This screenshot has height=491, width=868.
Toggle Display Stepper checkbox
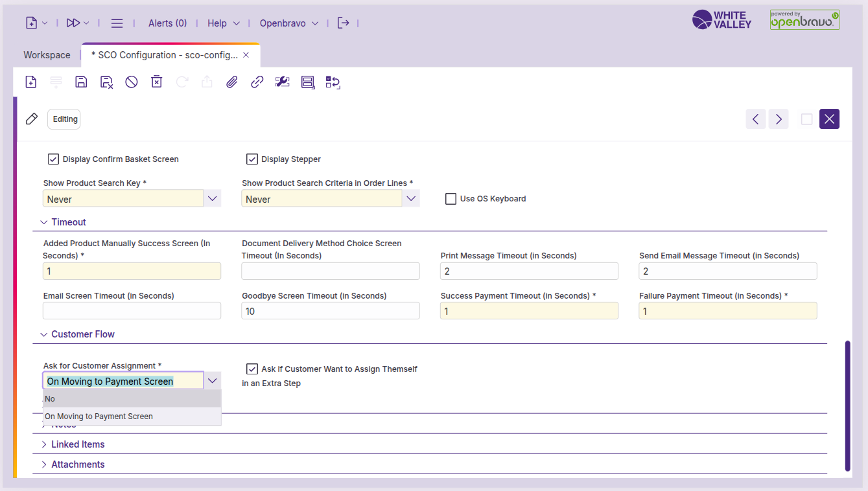252,159
